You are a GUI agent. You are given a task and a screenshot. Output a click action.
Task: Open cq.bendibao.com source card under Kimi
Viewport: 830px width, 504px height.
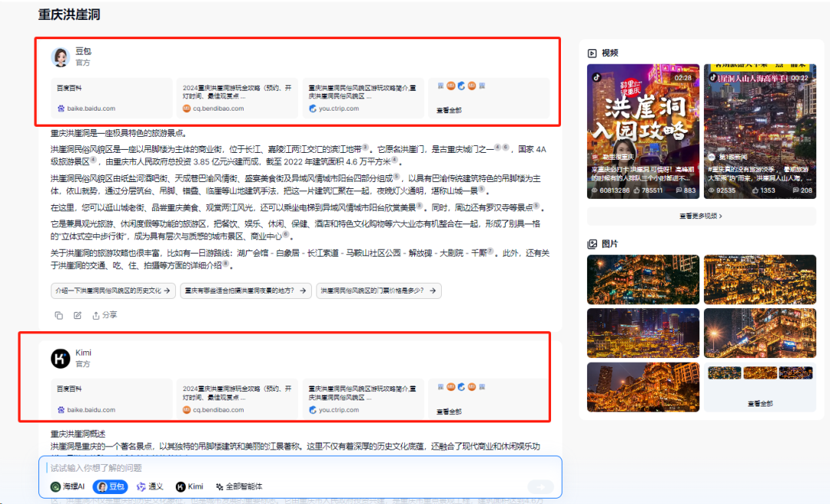click(x=237, y=400)
